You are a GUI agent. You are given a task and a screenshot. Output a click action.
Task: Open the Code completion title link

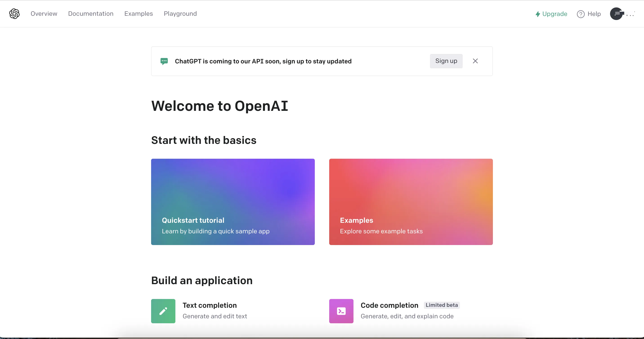coord(389,305)
